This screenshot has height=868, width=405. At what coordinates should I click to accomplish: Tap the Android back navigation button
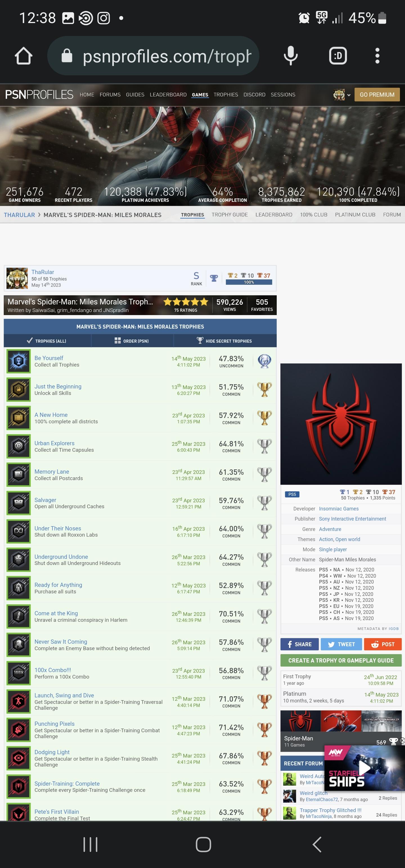pos(317,844)
